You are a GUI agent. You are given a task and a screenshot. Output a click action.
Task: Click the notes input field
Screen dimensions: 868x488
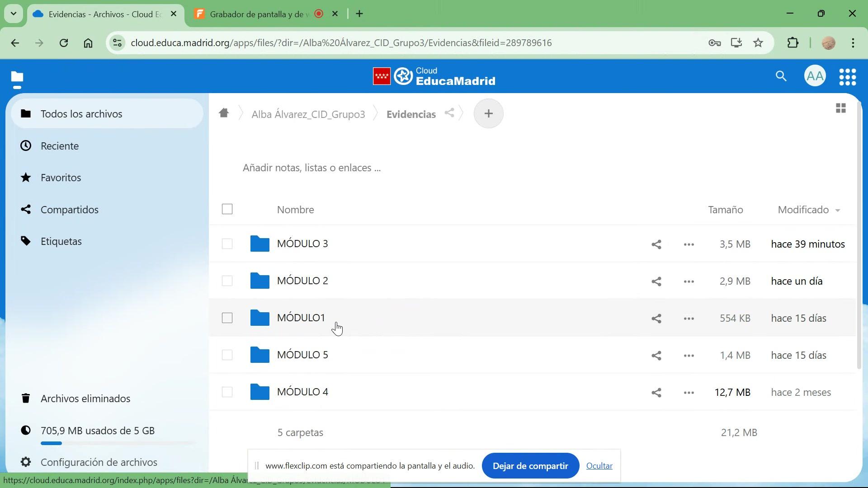[x=312, y=168]
